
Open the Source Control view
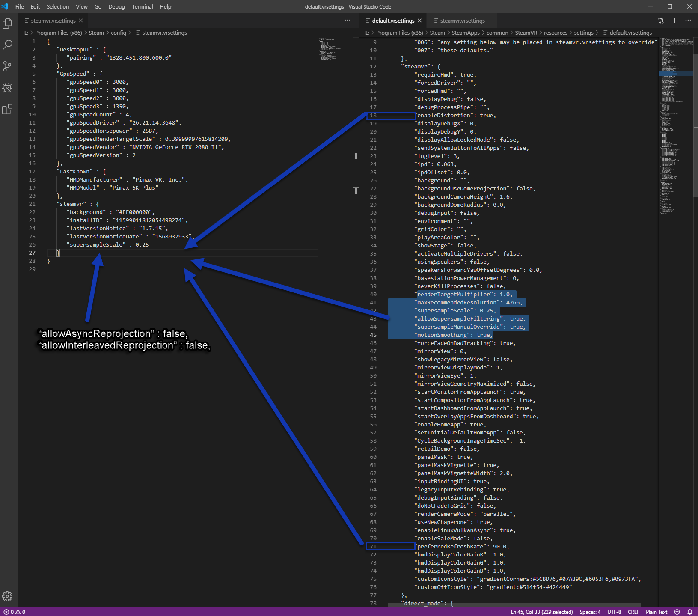coord(7,66)
